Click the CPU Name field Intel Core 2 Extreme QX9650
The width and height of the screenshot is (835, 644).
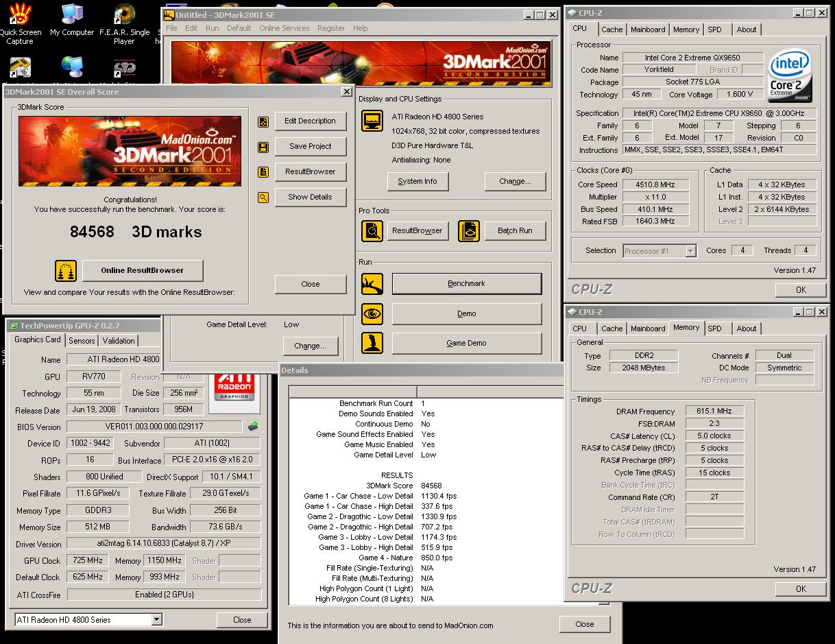click(x=692, y=58)
